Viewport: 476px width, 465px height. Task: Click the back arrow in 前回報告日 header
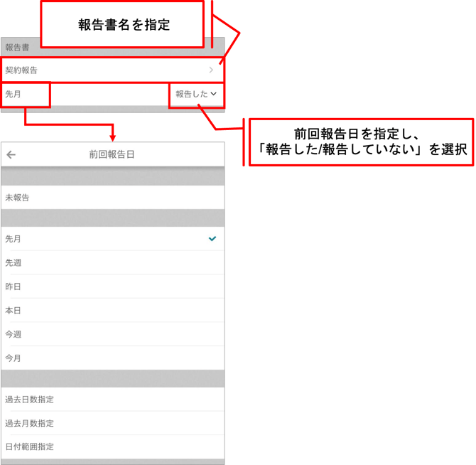click(11, 154)
